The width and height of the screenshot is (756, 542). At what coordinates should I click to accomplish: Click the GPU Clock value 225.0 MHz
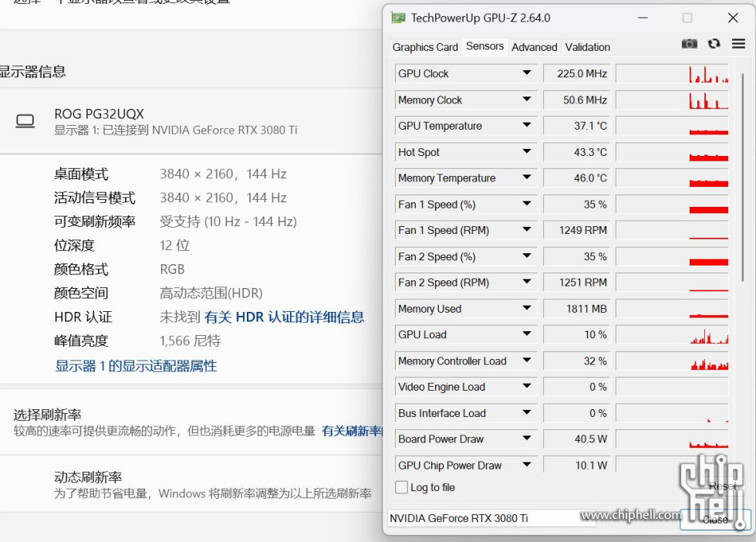[x=577, y=73]
